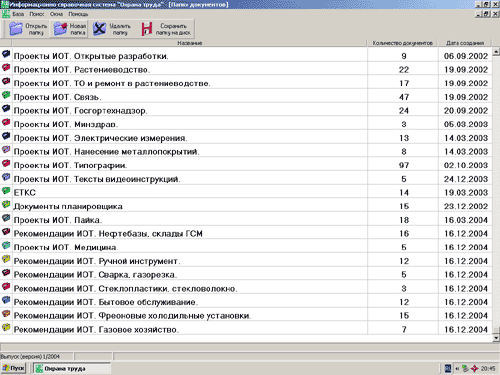Viewport: 500px width, 375px height.
Task: Click the folder icon of 'Растениеводство' row
Action: 6,68
